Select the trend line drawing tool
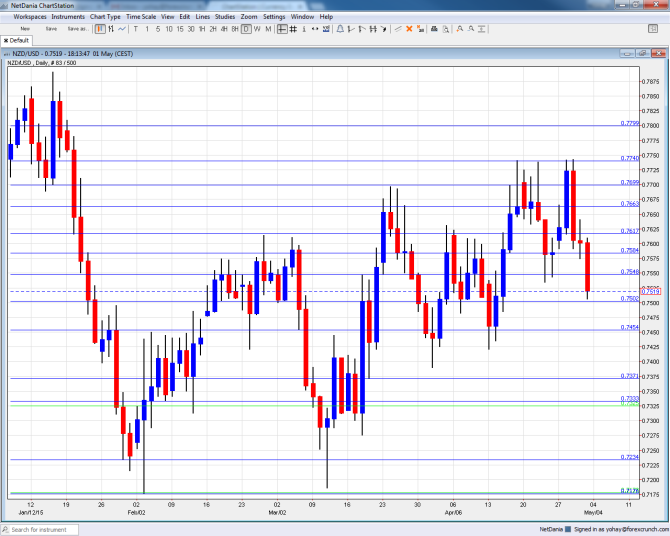Image resolution: width=670 pixels, height=536 pixels. [398, 29]
